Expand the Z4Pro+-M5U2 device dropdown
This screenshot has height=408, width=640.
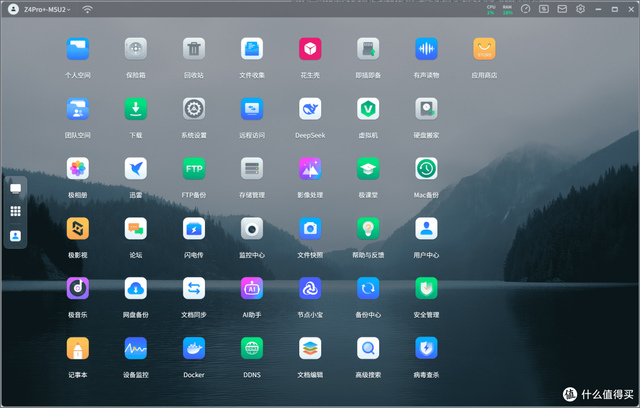point(47,9)
